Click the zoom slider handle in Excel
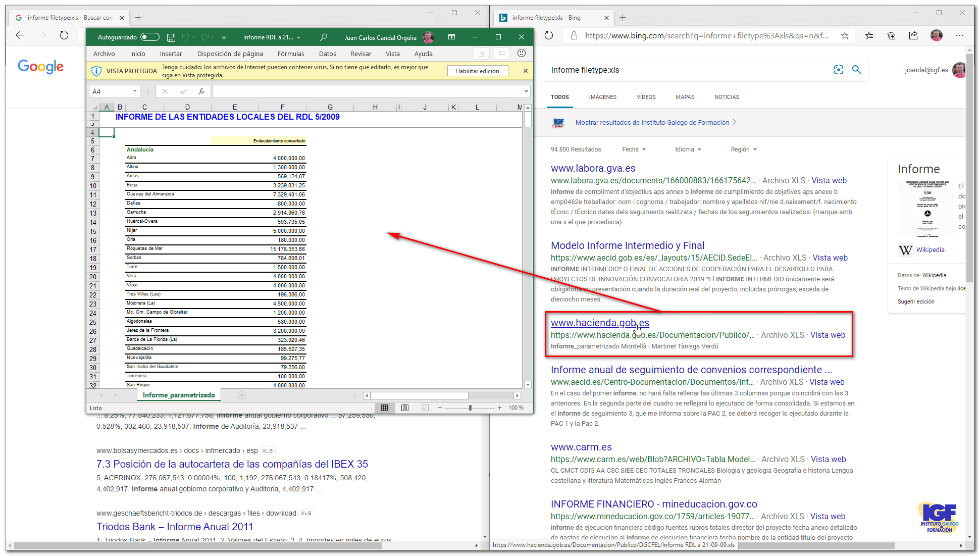 pyautogui.click(x=470, y=408)
